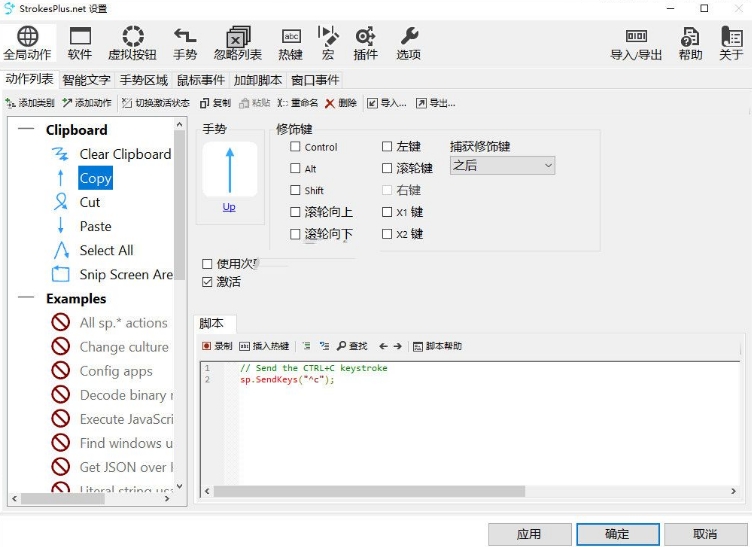This screenshot has height=547, width=752.
Task: Open the 热键 (Hotkeys) section
Action: (x=291, y=43)
